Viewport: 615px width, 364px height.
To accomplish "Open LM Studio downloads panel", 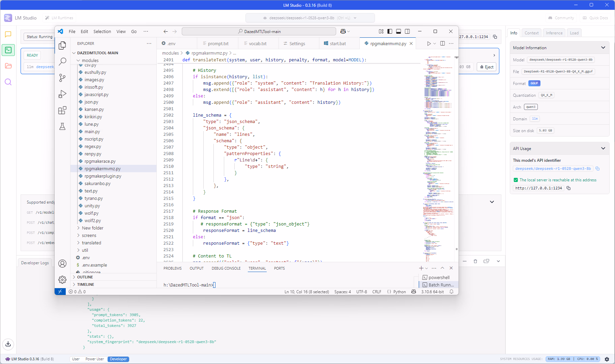I will 8,344.
